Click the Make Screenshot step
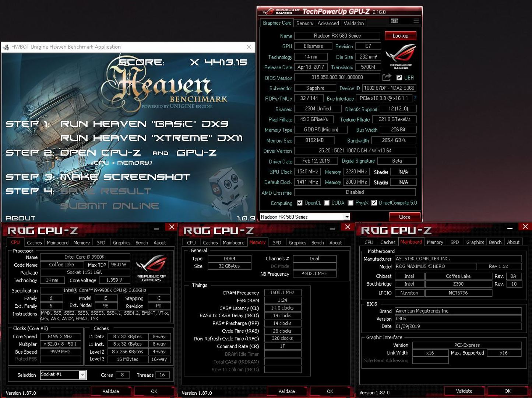 pos(125,177)
